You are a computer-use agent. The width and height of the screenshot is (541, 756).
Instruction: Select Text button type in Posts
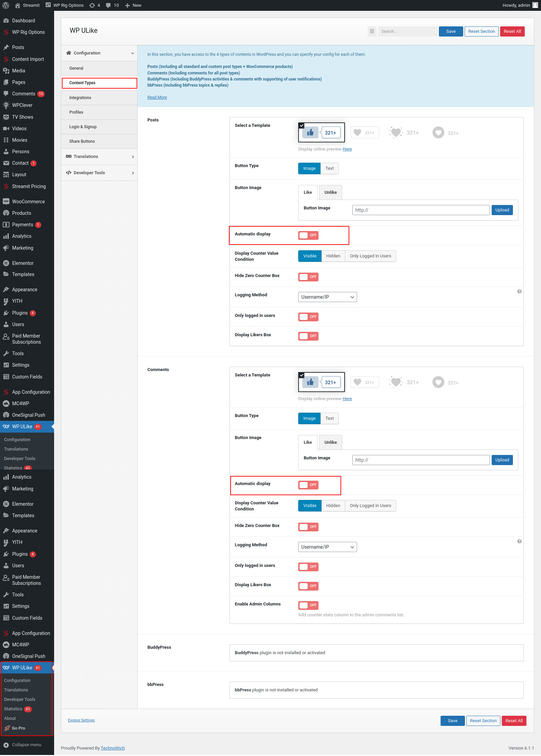pyautogui.click(x=329, y=168)
